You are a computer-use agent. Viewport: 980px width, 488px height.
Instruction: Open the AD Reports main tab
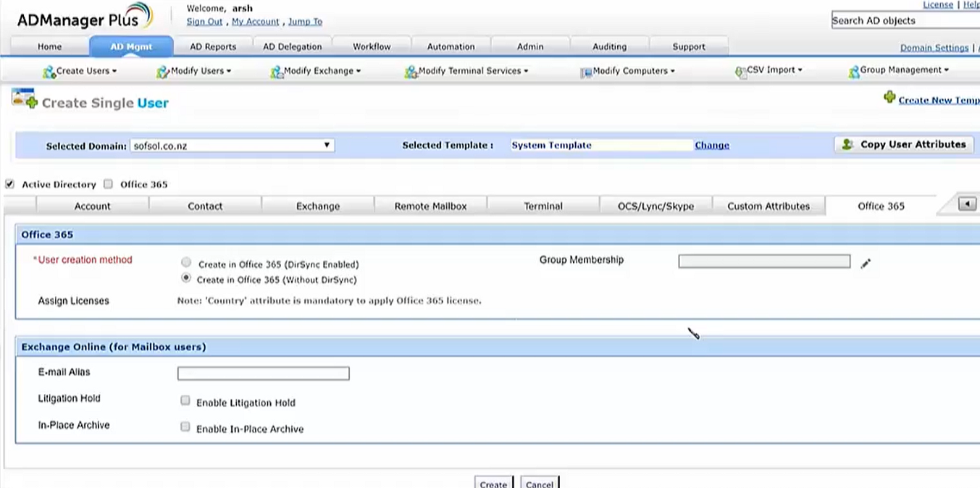point(213,46)
